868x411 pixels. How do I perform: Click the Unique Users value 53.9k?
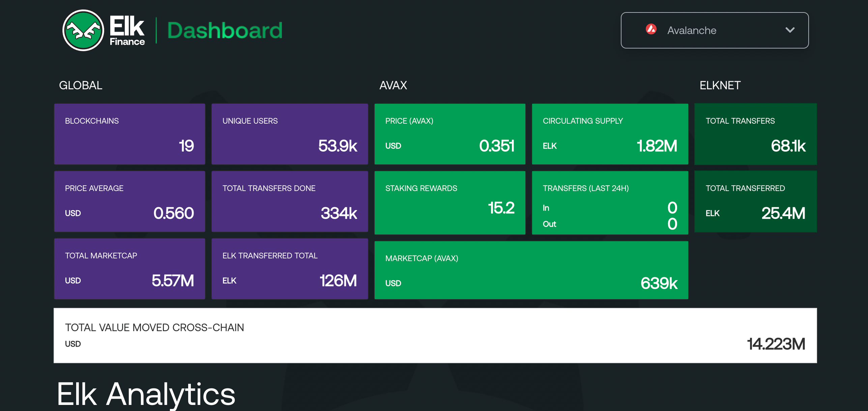point(338,146)
